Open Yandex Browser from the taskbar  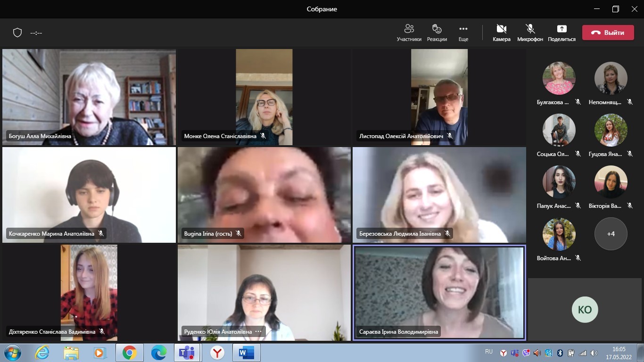[217, 353]
